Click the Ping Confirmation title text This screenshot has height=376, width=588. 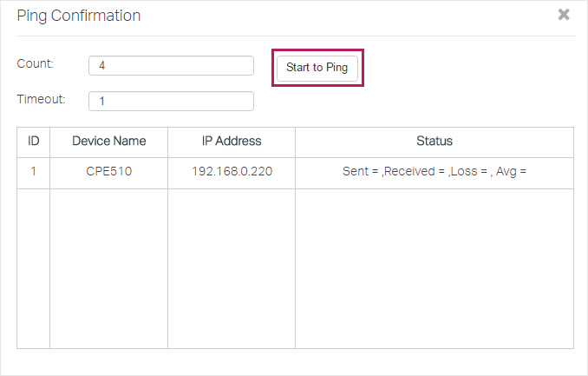click(79, 16)
